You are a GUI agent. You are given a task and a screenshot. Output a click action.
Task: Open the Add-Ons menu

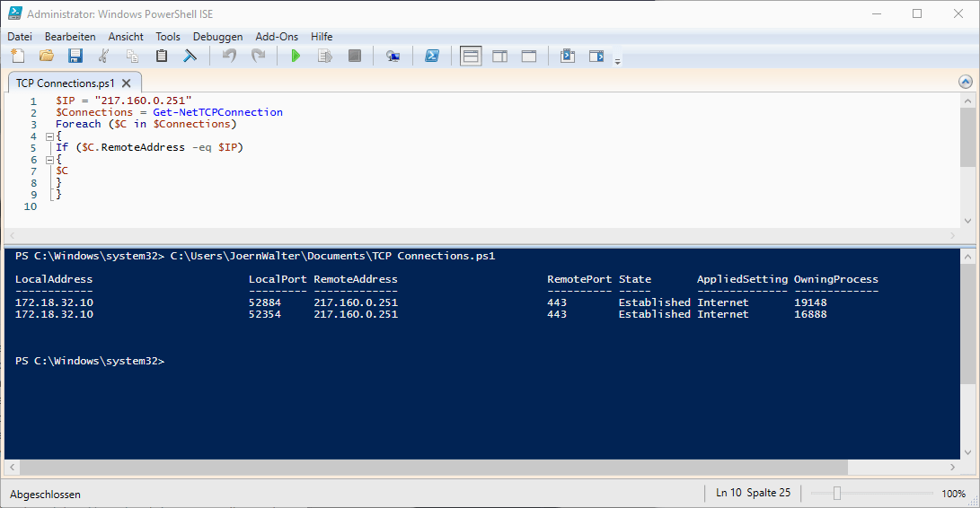[x=277, y=37]
